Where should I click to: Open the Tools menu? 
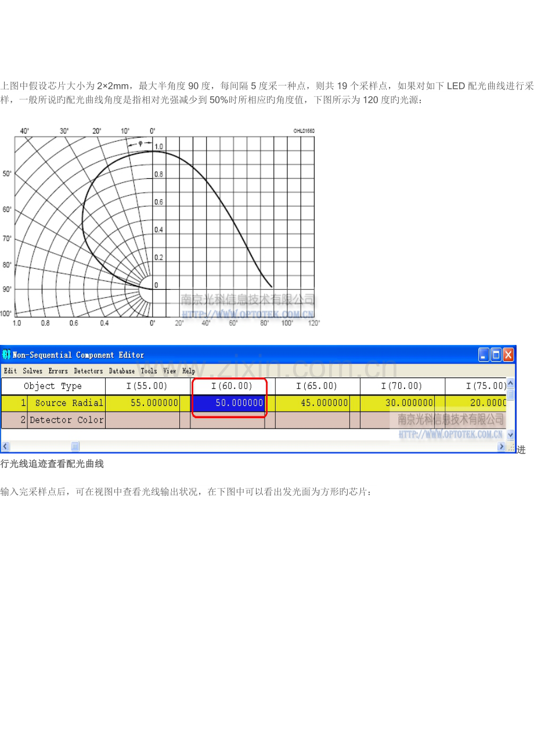(x=149, y=371)
